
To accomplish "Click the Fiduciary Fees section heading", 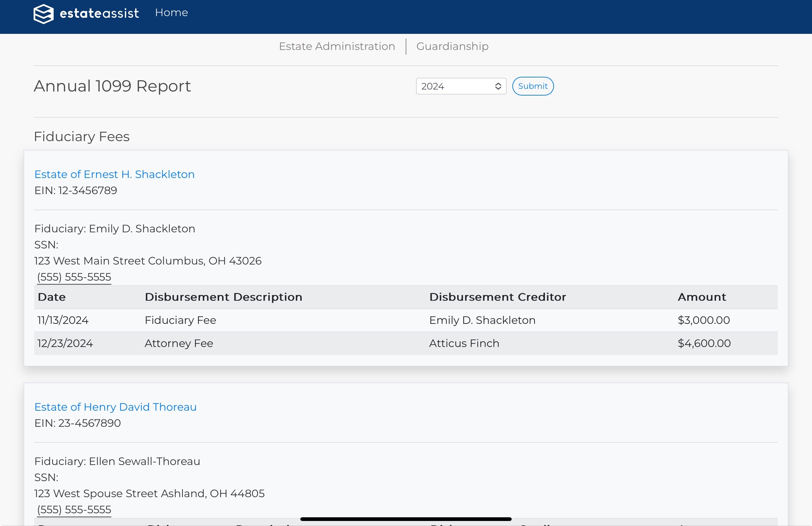I will [x=82, y=136].
